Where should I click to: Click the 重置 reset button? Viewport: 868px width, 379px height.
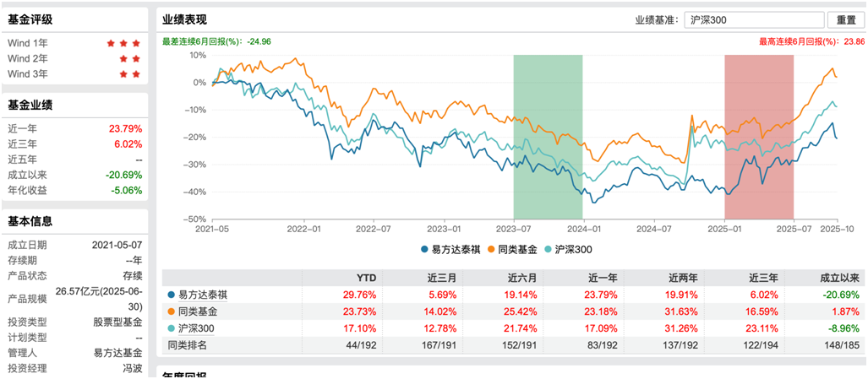[x=846, y=20]
